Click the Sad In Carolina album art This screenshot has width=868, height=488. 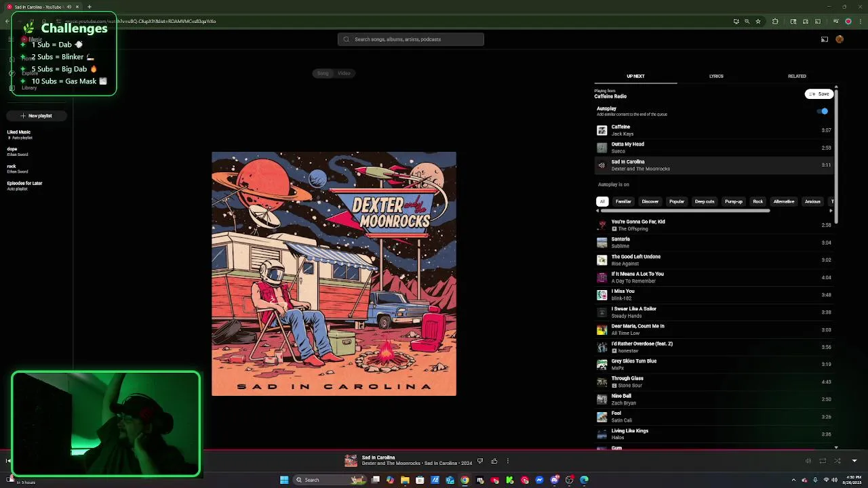(x=334, y=274)
